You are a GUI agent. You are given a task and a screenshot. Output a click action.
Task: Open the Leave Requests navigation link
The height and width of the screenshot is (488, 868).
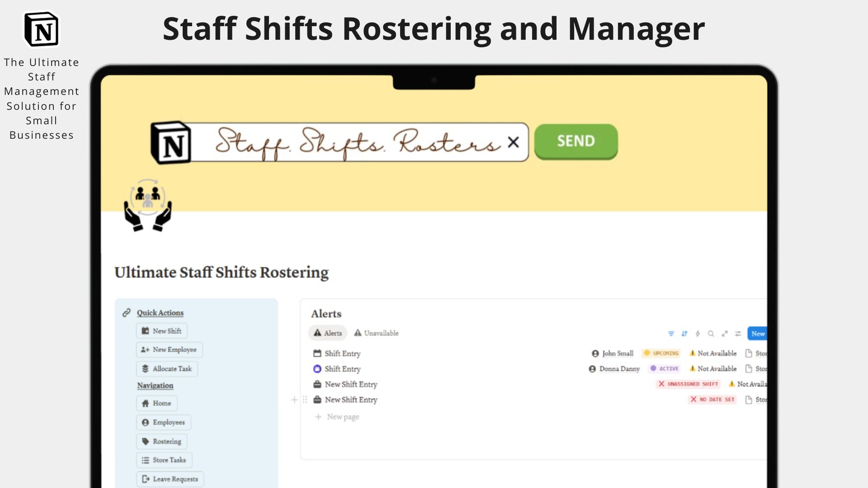[x=170, y=479]
